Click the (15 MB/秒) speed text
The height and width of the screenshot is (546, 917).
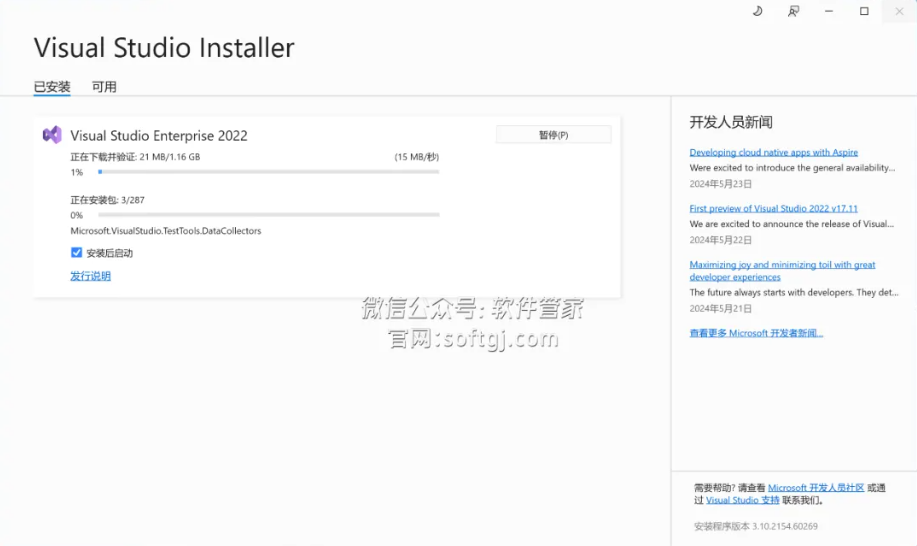[x=416, y=157]
